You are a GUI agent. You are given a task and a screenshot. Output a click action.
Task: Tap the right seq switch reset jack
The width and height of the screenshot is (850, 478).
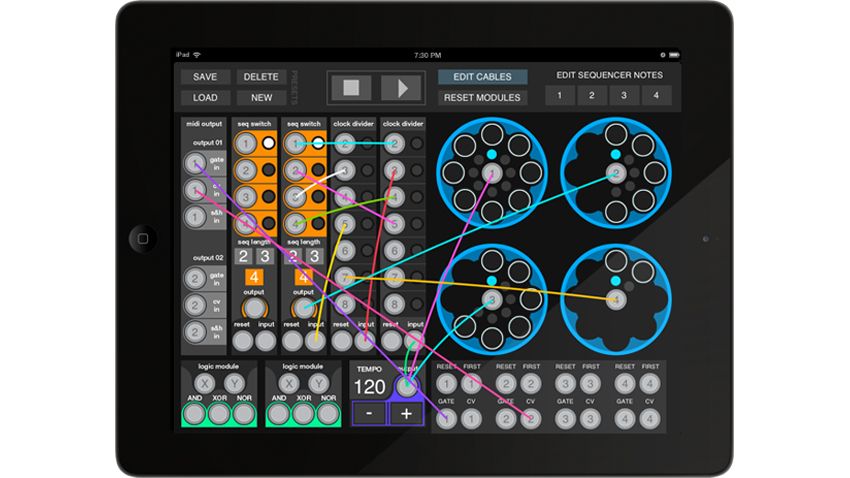point(292,341)
